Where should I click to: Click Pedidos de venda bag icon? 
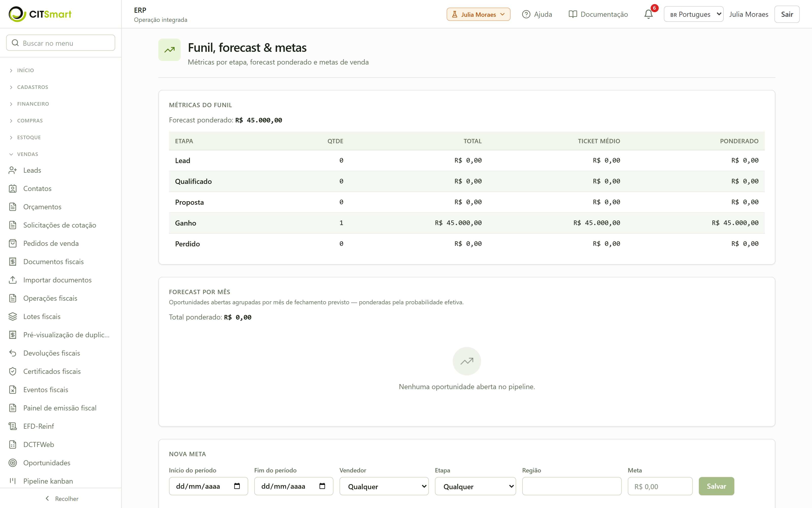13,244
